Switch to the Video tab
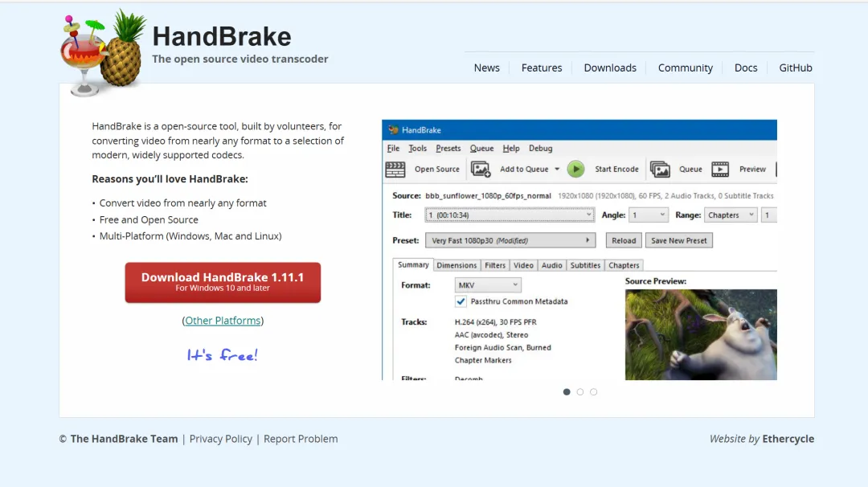 coord(523,266)
